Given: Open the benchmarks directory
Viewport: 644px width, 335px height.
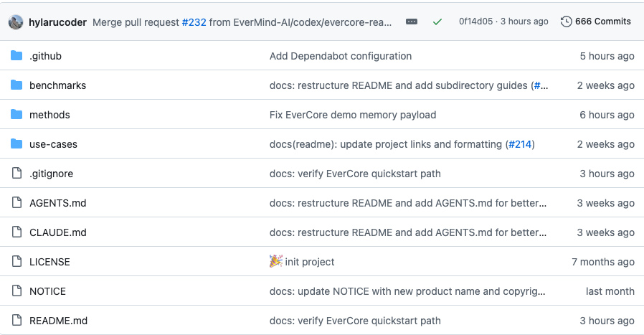Looking at the screenshot, I should pyautogui.click(x=58, y=85).
